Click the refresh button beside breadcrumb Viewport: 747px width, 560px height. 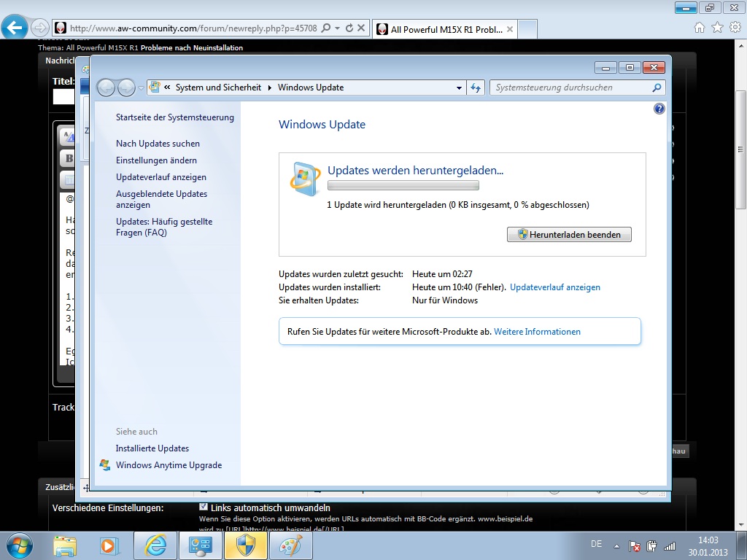coord(476,87)
